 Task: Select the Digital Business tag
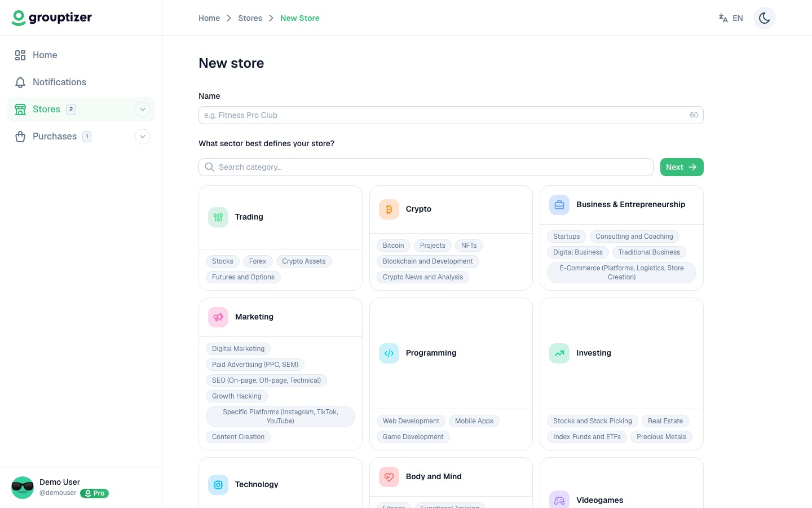coord(578,252)
